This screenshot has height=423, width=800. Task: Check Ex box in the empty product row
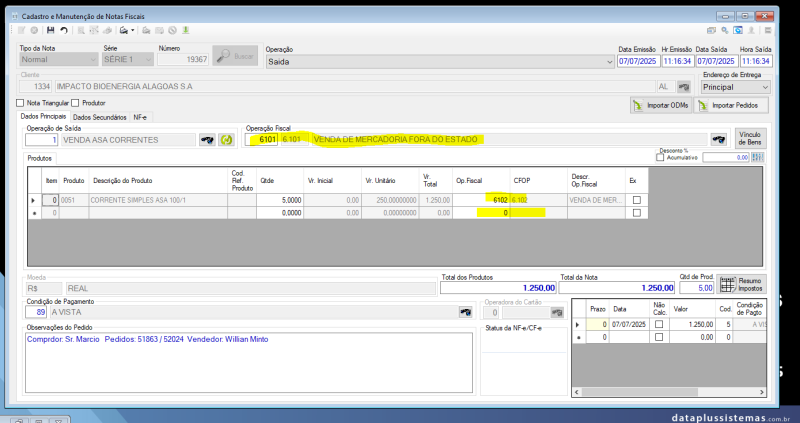[x=636, y=213]
